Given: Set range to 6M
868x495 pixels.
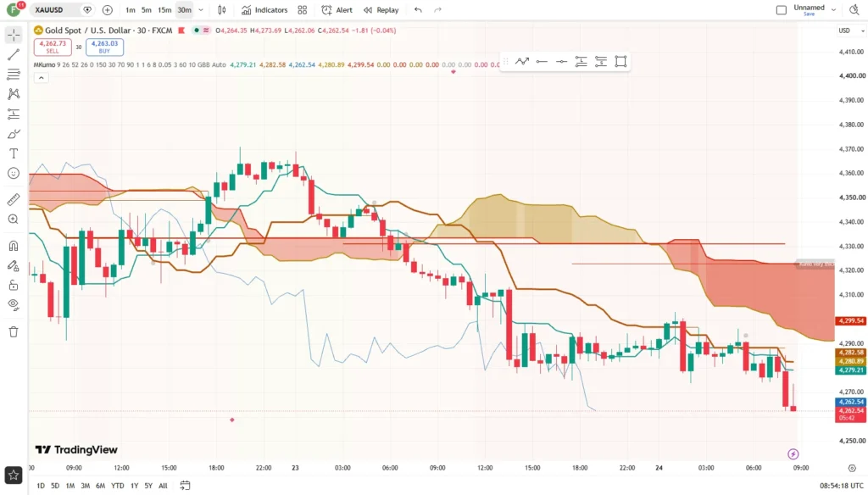Looking at the screenshot, I should click(100, 486).
